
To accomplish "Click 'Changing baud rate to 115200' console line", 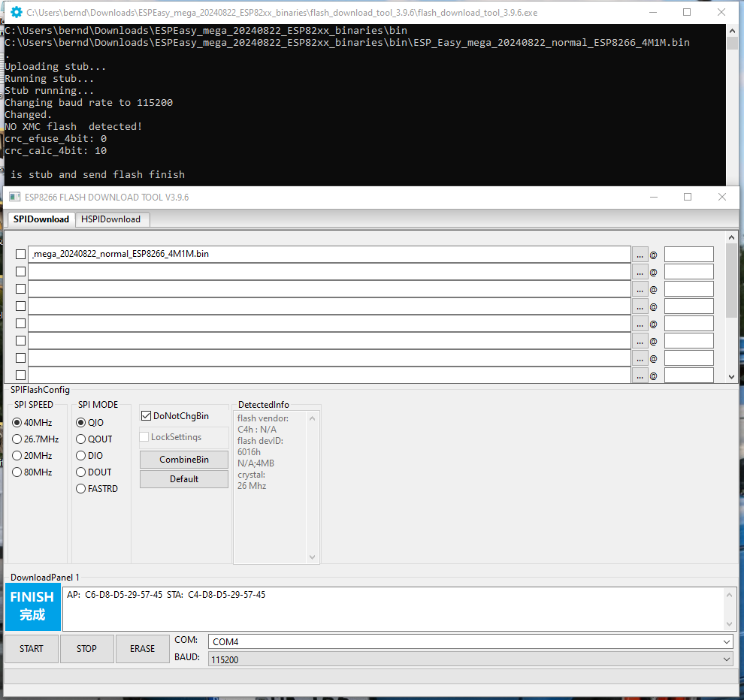I will tap(89, 103).
